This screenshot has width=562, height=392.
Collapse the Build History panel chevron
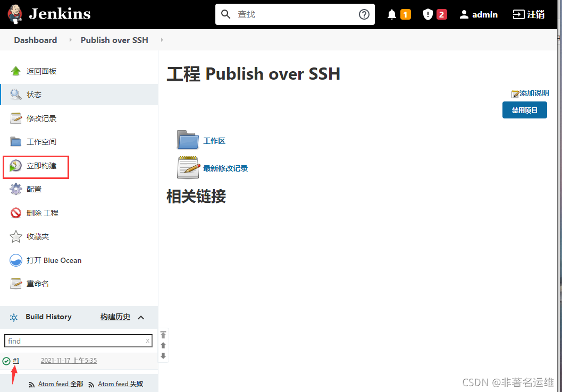[141, 318]
